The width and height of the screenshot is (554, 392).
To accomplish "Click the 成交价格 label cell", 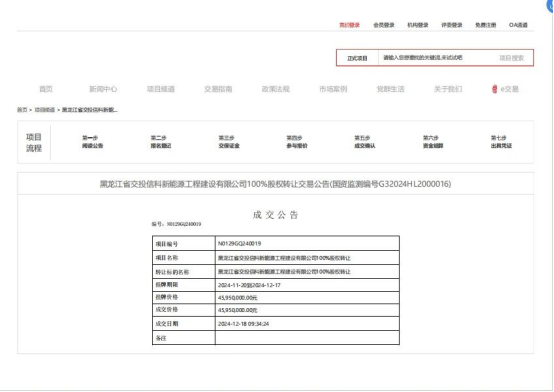I will (x=184, y=310).
